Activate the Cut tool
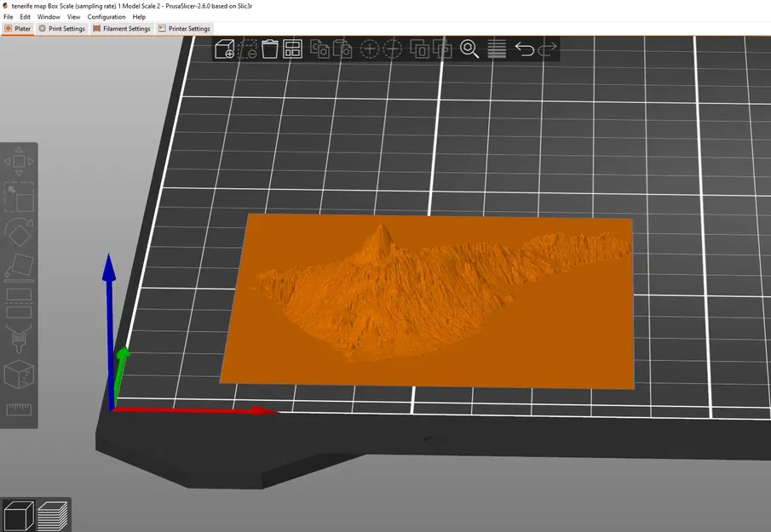Viewport: 771px width, 532px height. tap(19, 302)
